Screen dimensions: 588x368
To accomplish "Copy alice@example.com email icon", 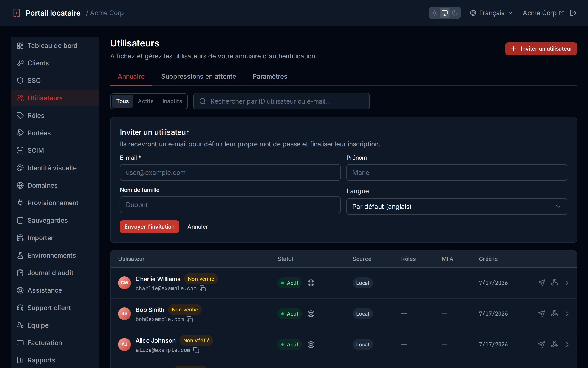I will point(196,350).
